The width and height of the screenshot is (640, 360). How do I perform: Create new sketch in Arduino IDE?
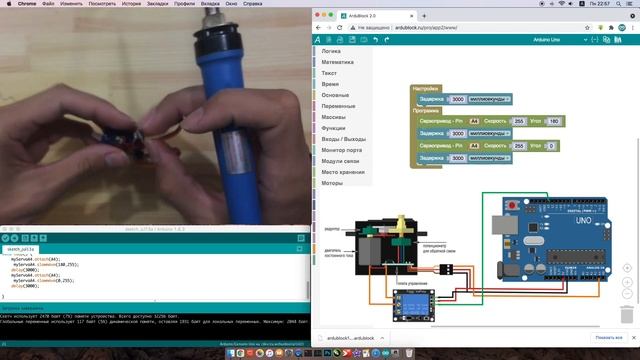click(25, 238)
